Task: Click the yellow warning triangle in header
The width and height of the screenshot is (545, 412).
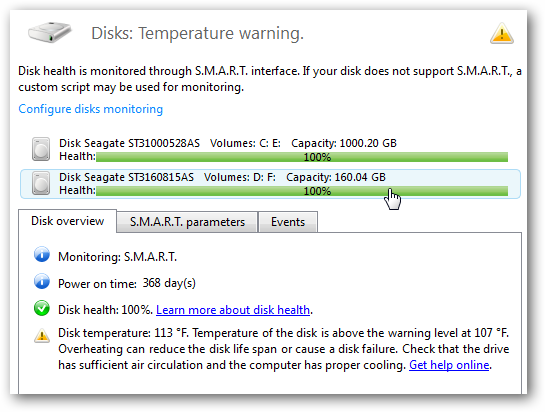Action: pyautogui.click(x=502, y=33)
